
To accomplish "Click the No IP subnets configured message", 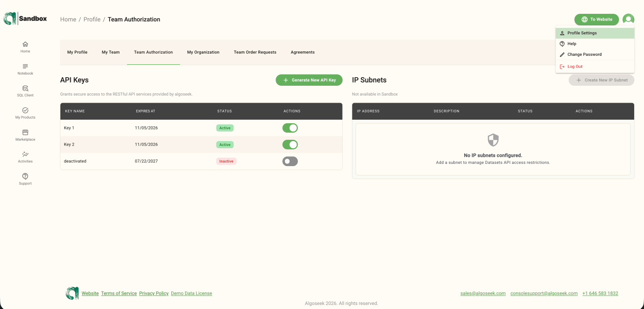I will [x=493, y=155].
